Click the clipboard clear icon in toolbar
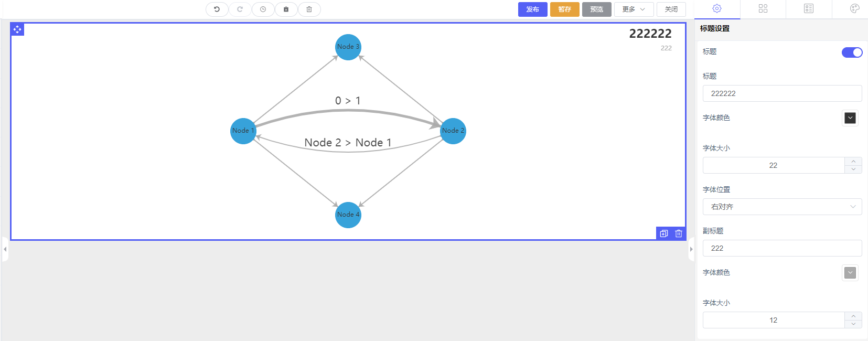The width and height of the screenshot is (868, 341). (x=286, y=9)
